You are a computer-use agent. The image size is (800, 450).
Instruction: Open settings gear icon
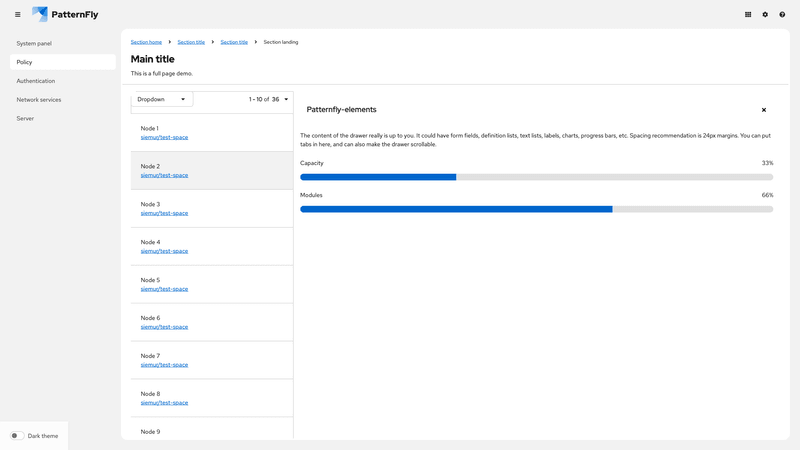point(765,15)
